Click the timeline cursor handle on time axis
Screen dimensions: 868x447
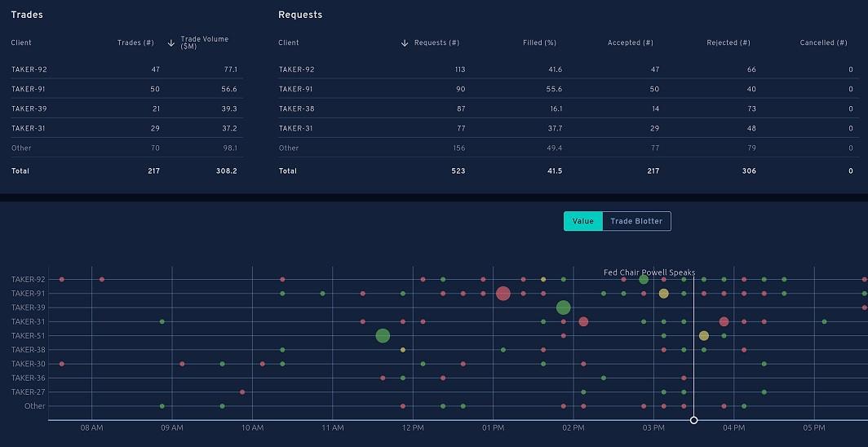[693, 420]
